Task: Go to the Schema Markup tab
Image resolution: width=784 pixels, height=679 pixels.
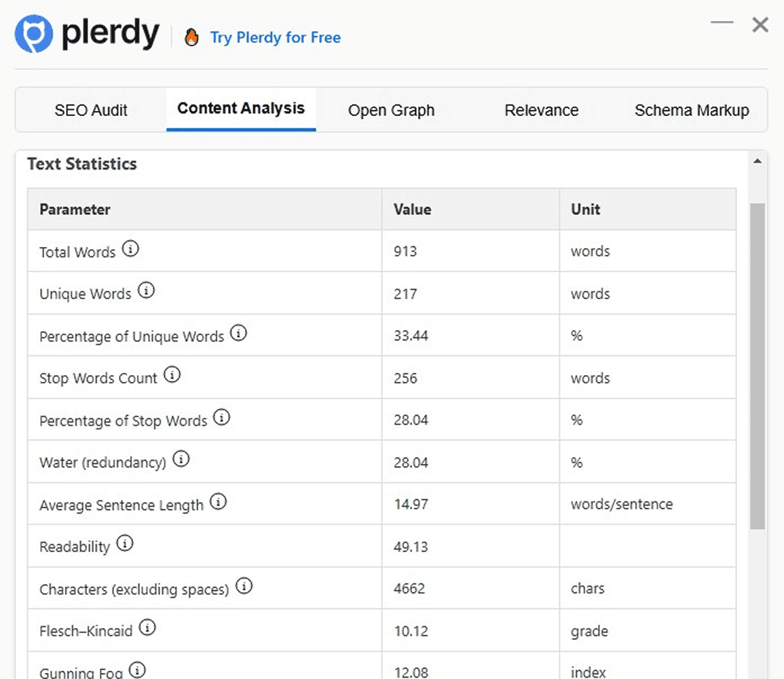Action: click(x=691, y=111)
